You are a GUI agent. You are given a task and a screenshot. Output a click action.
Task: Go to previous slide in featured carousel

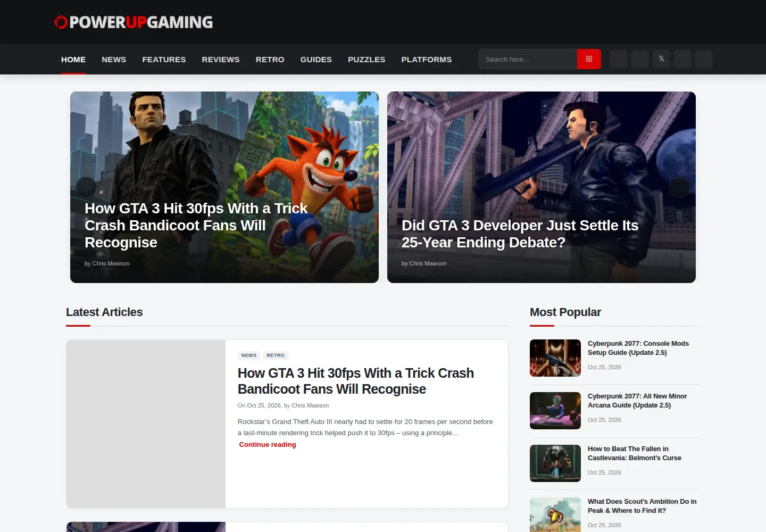tap(86, 187)
